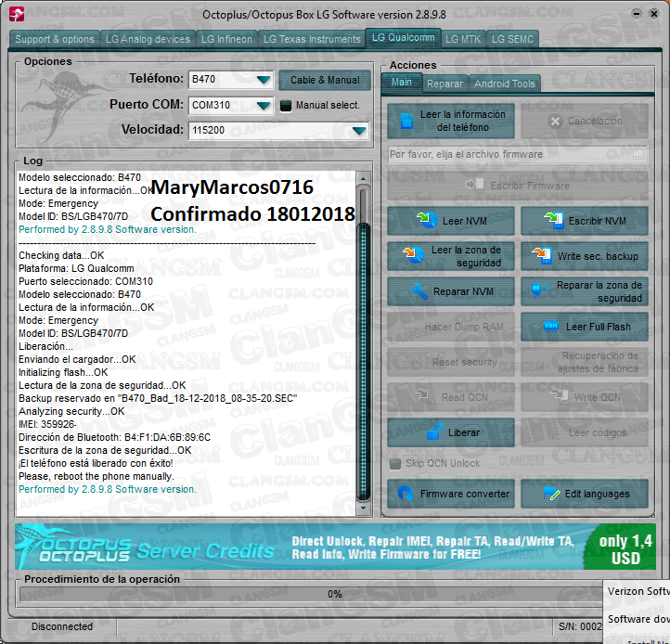Screen dimensions: 670x644
Task: Click the Firmware converter arrow icon
Action: 406,494
